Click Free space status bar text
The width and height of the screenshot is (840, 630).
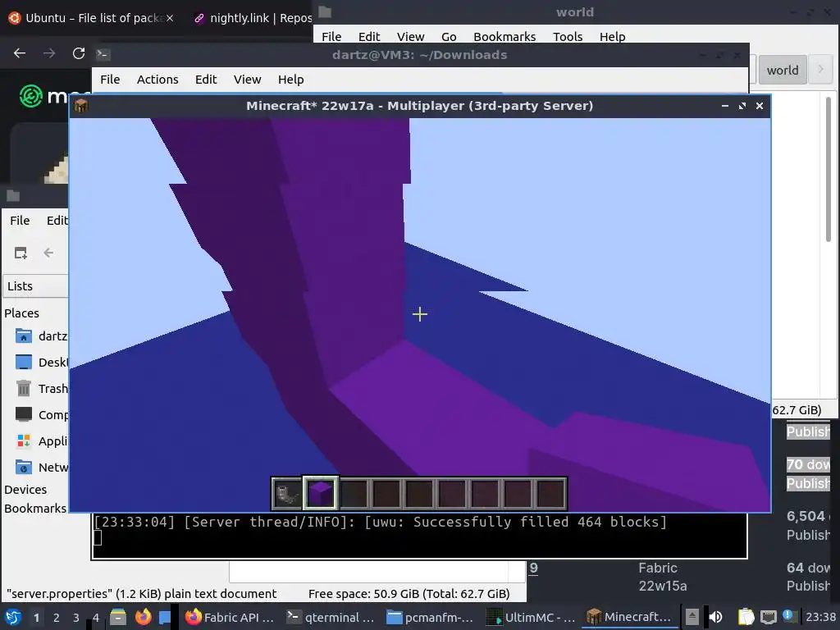tap(409, 594)
